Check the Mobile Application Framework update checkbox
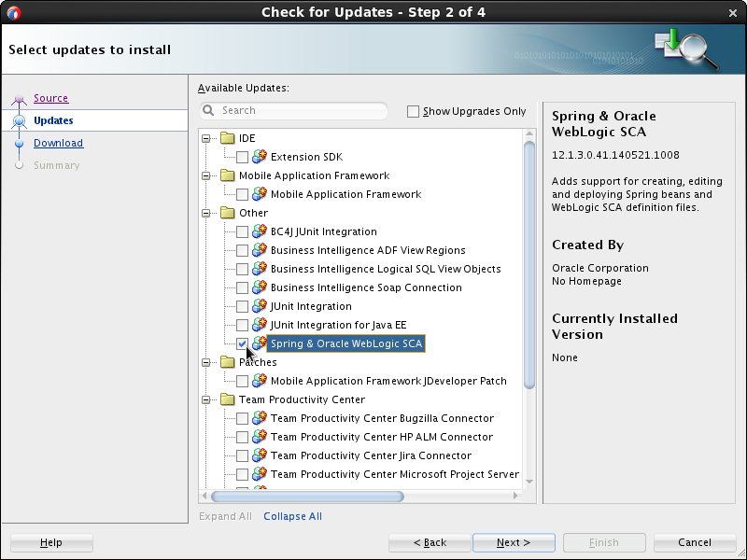Image resolution: width=747 pixels, height=560 pixels. click(242, 194)
